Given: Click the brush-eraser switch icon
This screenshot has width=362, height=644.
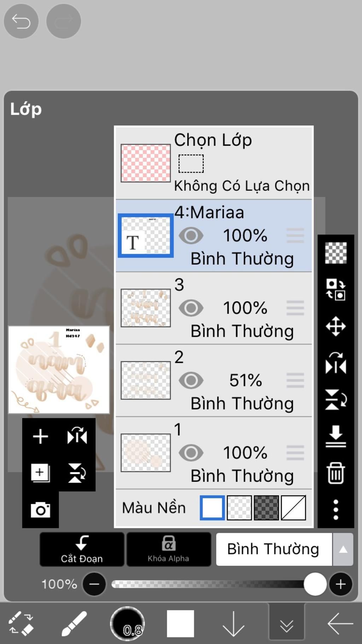Looking at the screenshot, I should coord(21,623).
